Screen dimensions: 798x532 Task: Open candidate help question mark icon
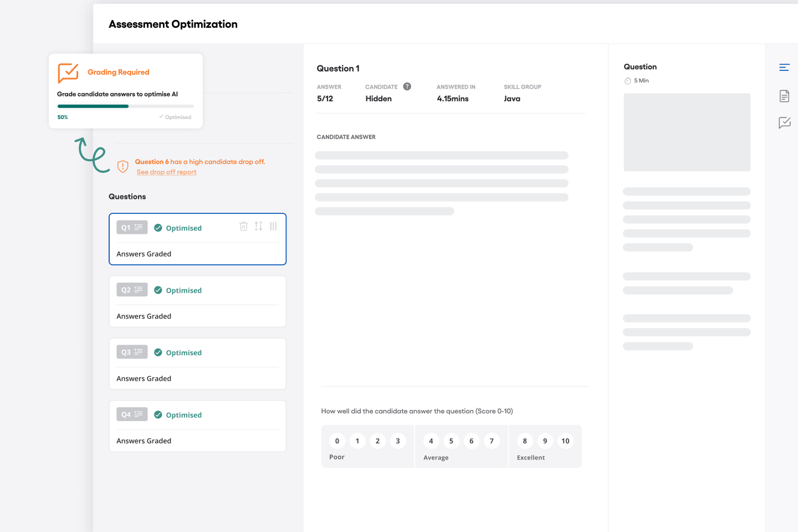tap(407, 86)
